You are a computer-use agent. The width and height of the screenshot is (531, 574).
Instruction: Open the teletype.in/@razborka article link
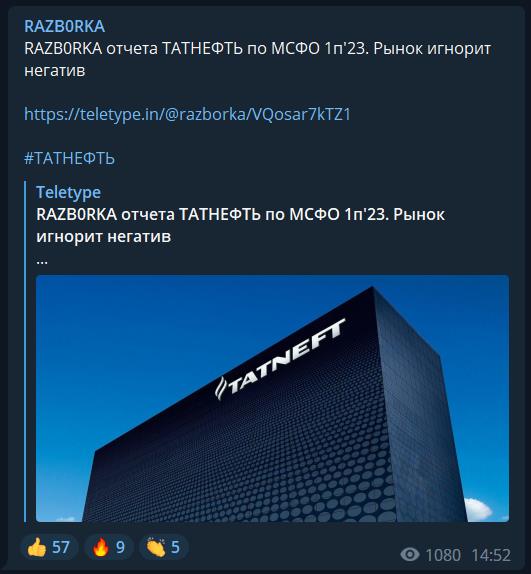[187, 114]
